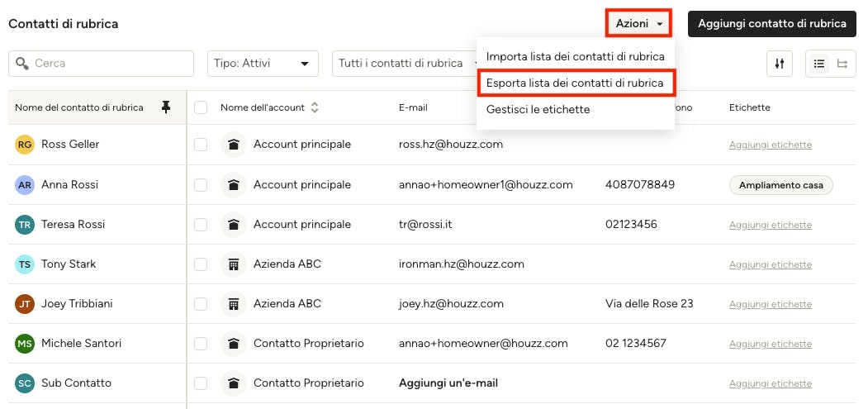Click the Sub Contatto contact name
The width and height of the screenshot is (868, 409).
tap(76, 383)
